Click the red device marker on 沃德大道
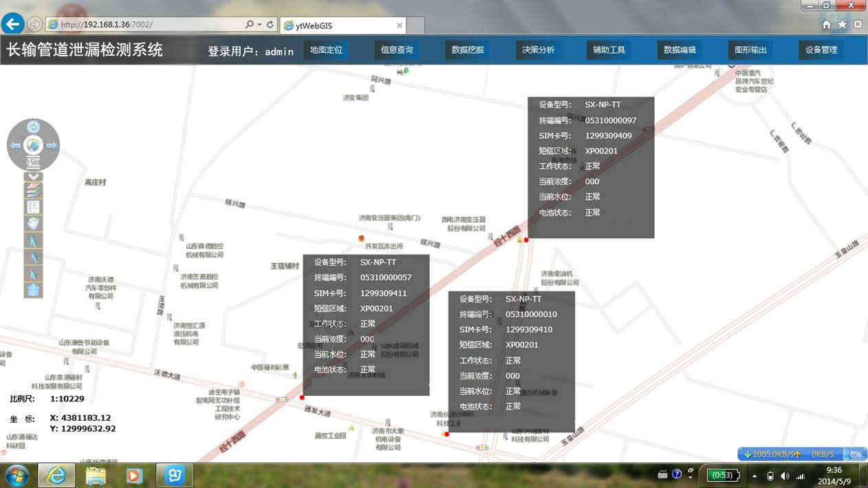The height and width of the screenshot is (488, 868). point(302,397)
